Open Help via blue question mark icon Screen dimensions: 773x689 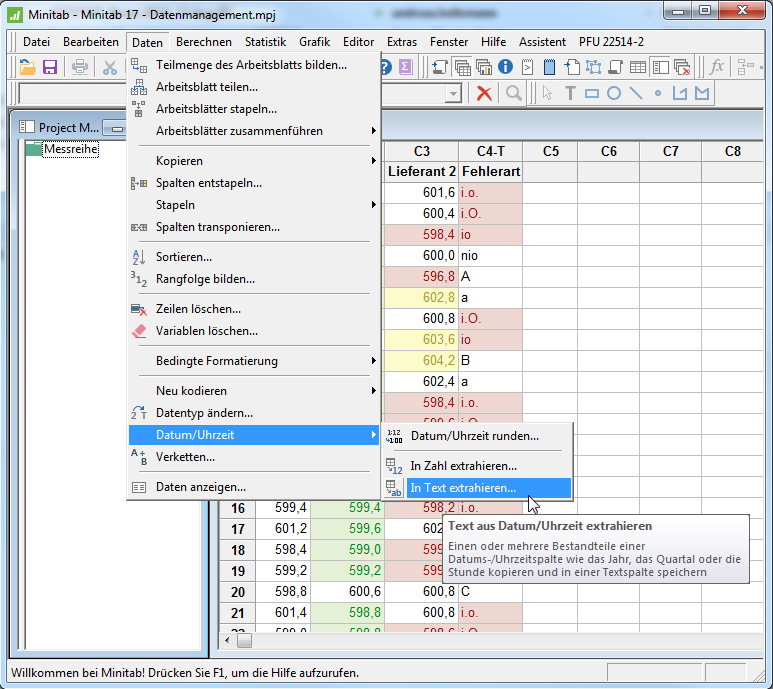(386, 67)
